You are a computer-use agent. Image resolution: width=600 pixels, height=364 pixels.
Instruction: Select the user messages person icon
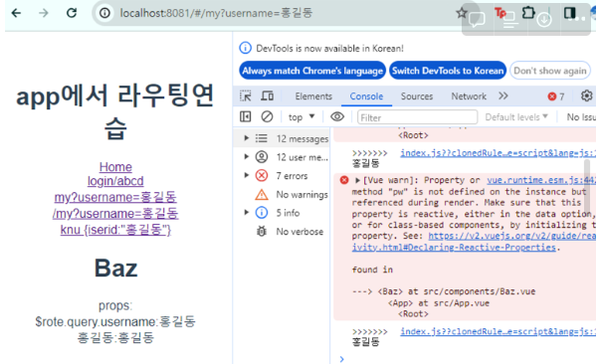point(262,157)
